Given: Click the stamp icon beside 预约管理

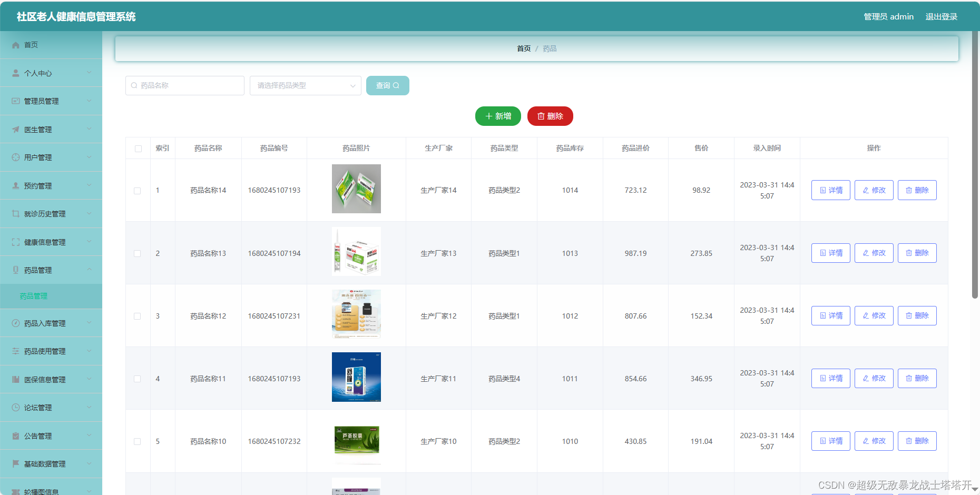Looking at the screenshot, I should pyautogui.click(x=16, y=186).
